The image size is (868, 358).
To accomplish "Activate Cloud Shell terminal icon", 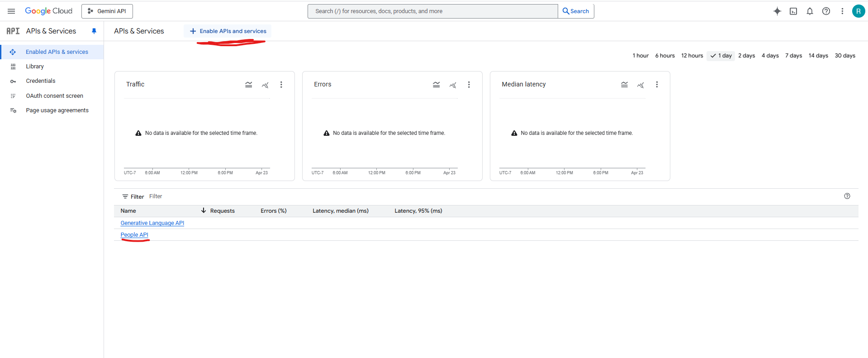I will (x=793, y=11).
